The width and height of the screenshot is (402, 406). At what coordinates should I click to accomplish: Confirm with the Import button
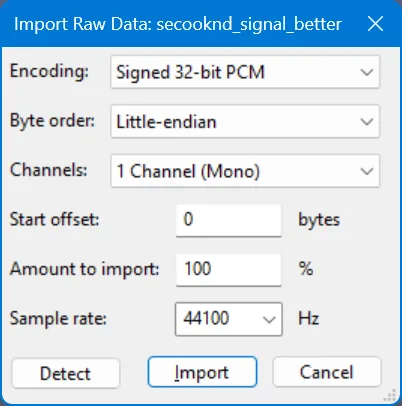(x=202, y=372)
